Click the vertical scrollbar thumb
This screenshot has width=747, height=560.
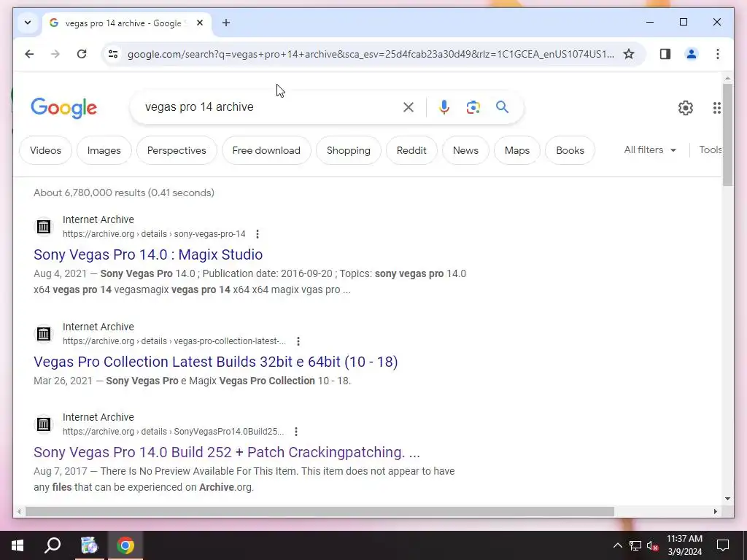coord(727,135)
